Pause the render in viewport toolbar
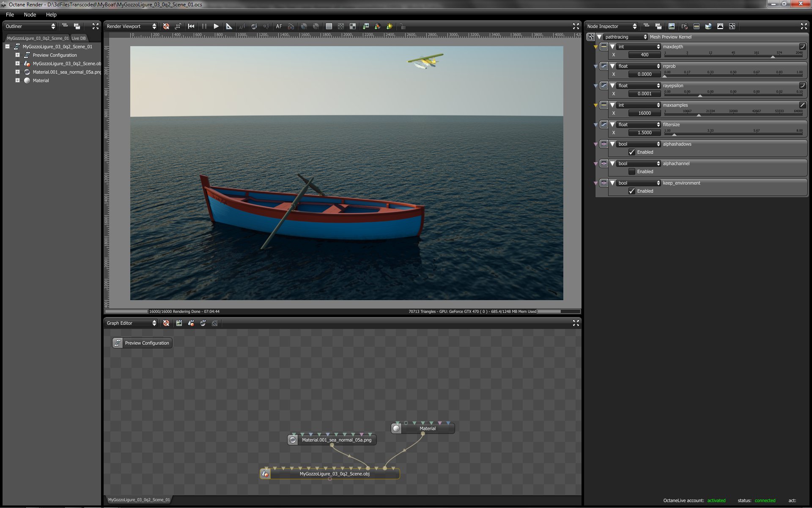 (204, 26)
